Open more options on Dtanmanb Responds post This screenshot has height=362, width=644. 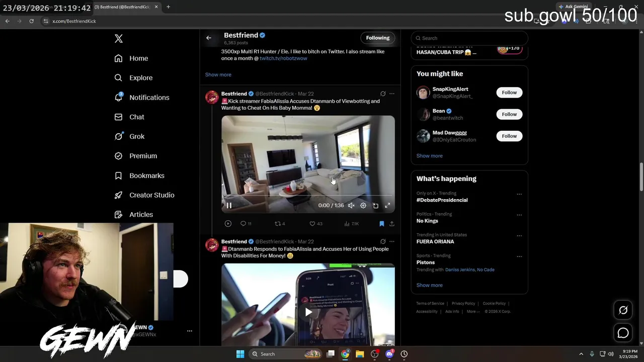pyautogui.click(x=392, y=241)
